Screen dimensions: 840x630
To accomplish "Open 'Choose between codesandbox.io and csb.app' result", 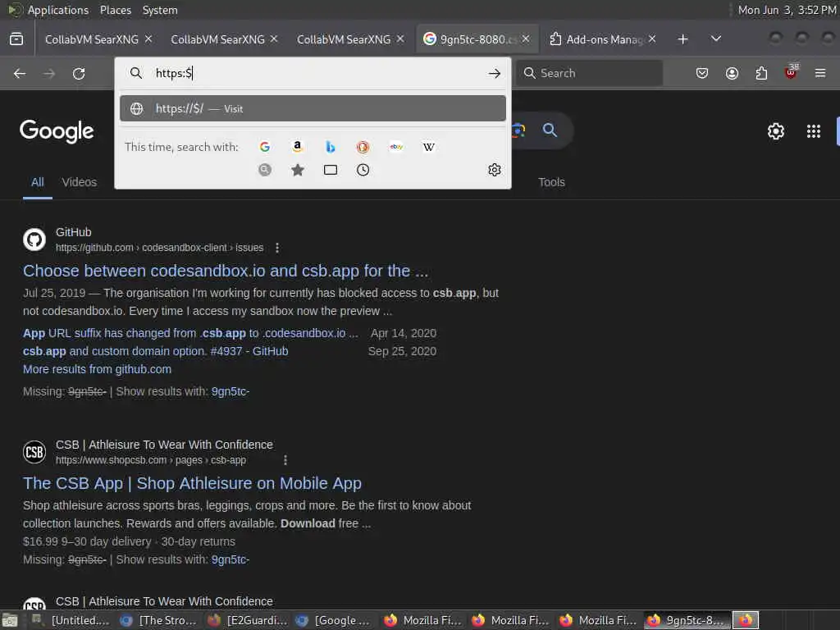I will click(226, 271).
